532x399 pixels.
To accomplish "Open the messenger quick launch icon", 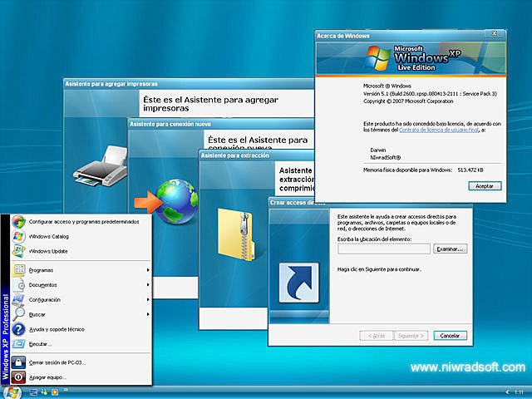I will tap(44, 392).
